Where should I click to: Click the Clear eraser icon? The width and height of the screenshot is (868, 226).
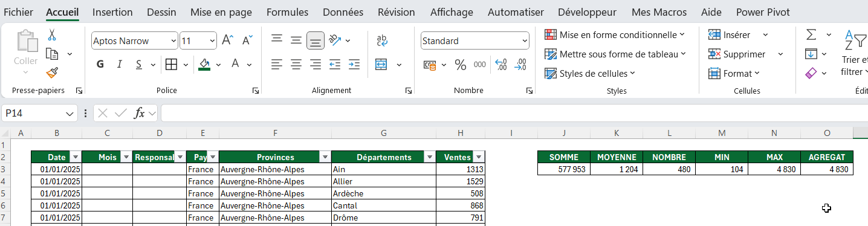[x=811, y=73]
